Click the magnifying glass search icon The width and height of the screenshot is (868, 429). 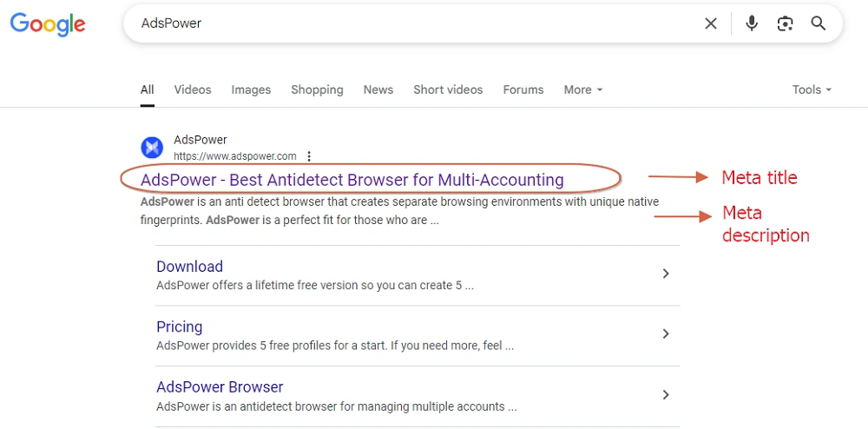pos(819,23)
